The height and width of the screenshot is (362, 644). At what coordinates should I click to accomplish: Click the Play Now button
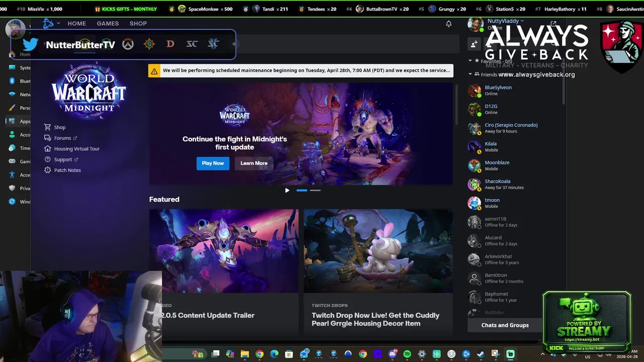(213, 163)
